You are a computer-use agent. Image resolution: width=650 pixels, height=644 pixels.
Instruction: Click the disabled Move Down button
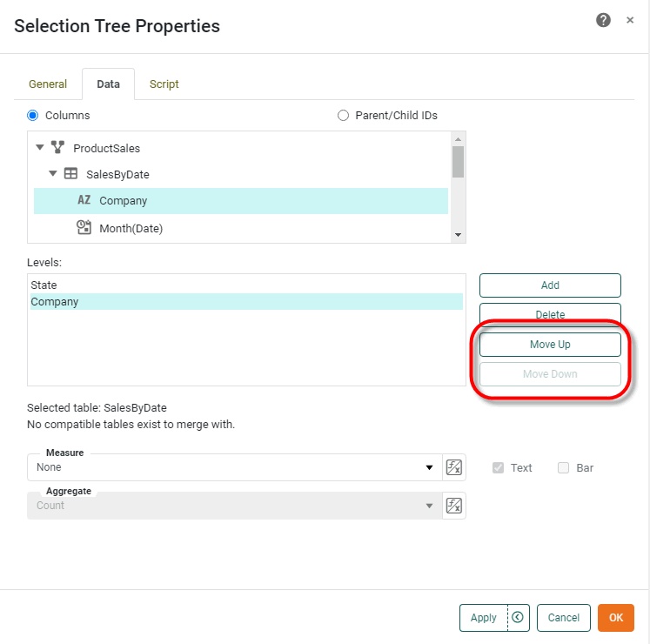pos(550,374)
